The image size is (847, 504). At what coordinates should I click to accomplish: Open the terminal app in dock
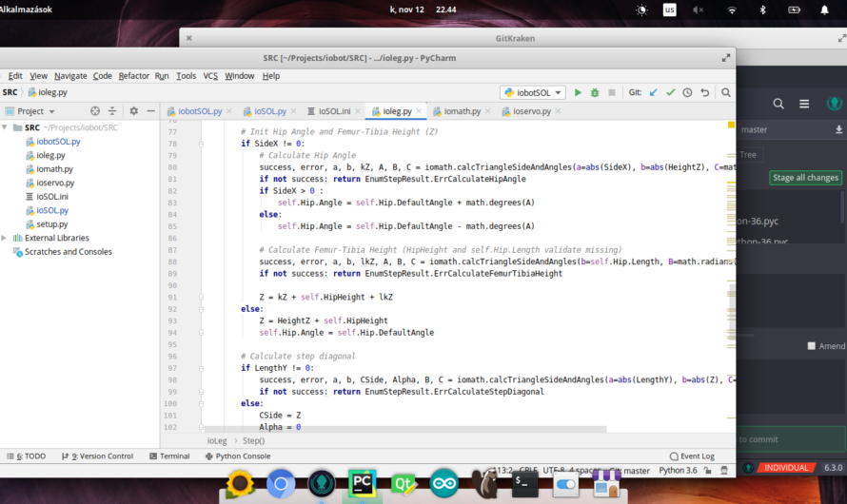click(525, 483)
